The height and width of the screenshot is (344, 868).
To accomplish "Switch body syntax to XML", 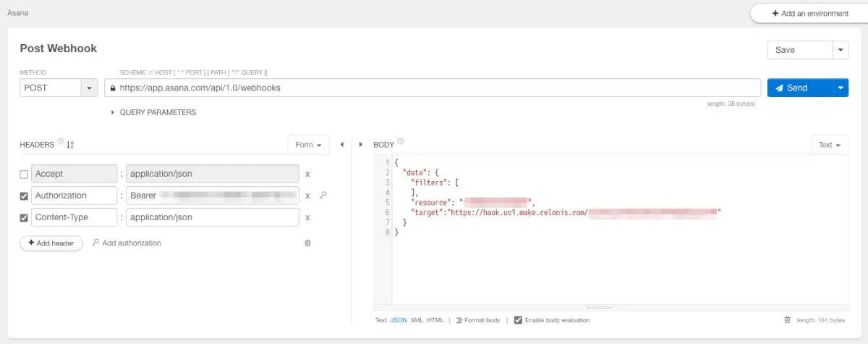I will pyautogui.click(x=417, y=320).
